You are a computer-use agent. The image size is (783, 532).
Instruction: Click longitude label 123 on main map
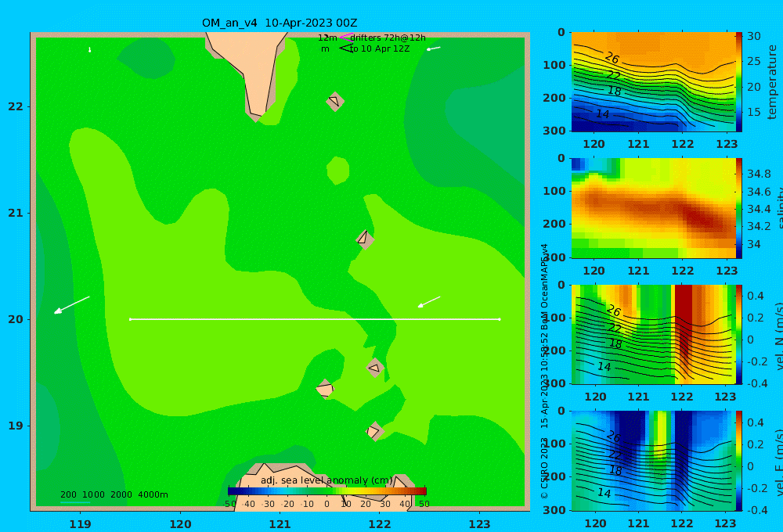pyautogui.click(x=480, y=524)
